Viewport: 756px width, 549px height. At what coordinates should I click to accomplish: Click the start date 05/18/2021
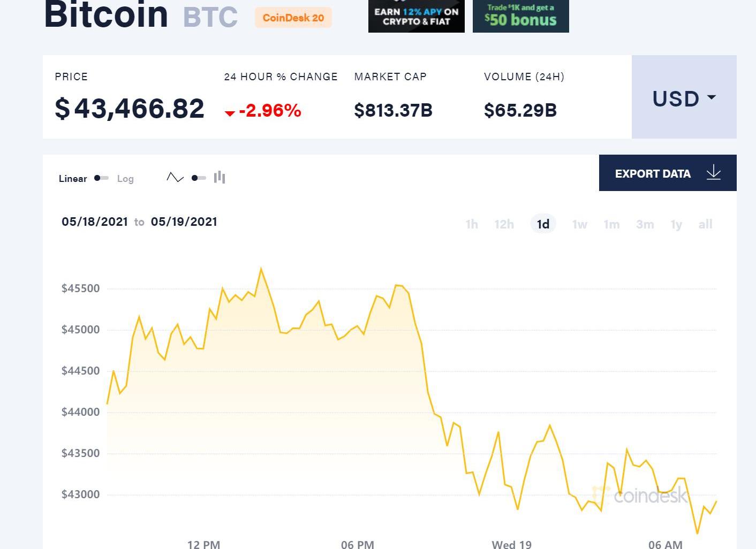[x=95, y=222]
